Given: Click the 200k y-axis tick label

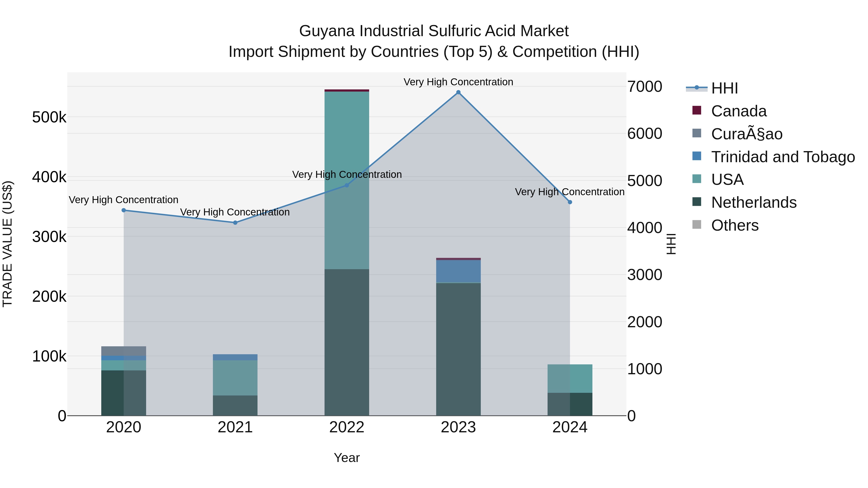Looking at the screenshot, I should coord(49,297).
